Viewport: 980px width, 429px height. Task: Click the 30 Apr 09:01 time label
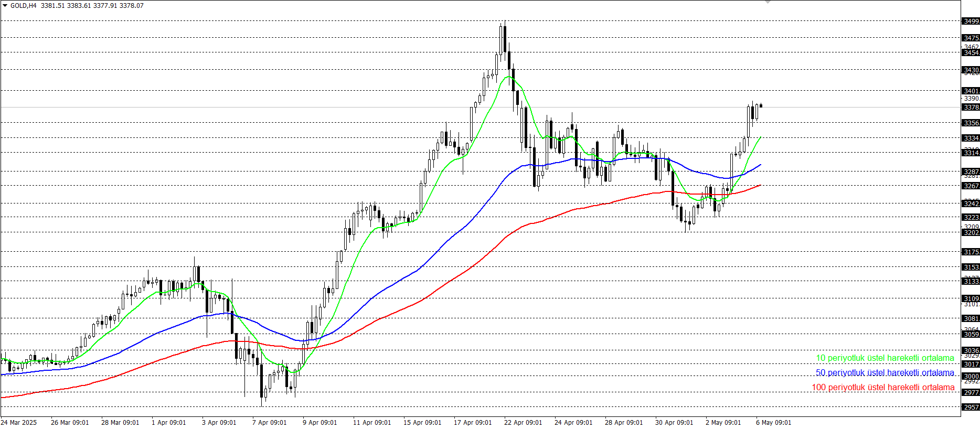(x=674, y=423)
